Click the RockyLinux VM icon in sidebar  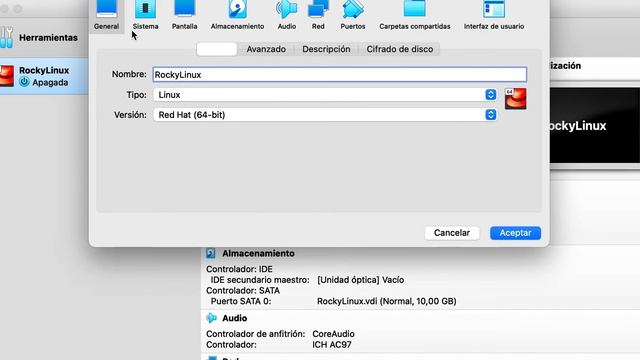pos(7,76)
